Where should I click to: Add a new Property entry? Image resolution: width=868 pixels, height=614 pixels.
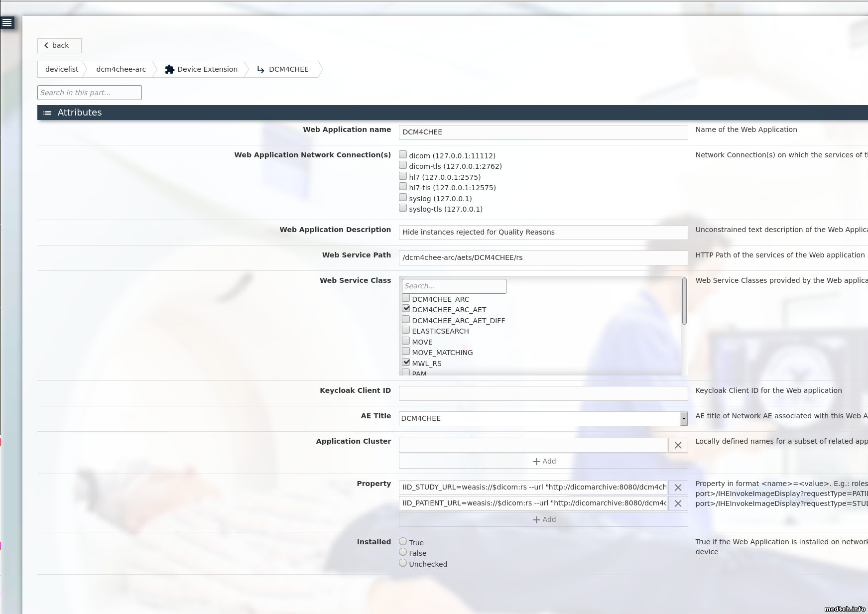[543, 519]
